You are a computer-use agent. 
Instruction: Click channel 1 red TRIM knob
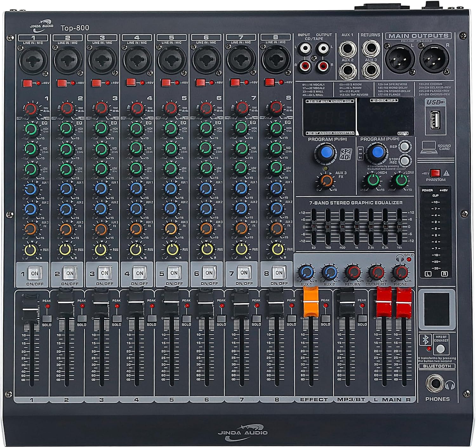coord(31,109)
